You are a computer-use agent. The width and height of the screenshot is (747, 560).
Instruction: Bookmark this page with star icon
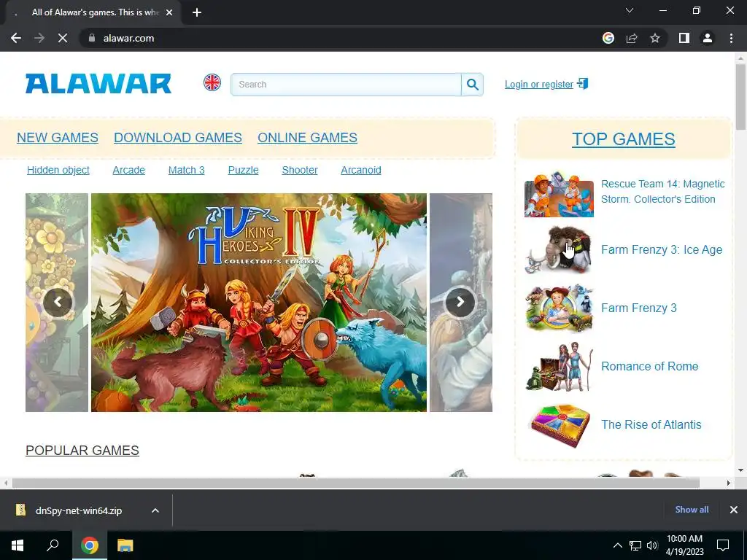[x=655, y=38]
